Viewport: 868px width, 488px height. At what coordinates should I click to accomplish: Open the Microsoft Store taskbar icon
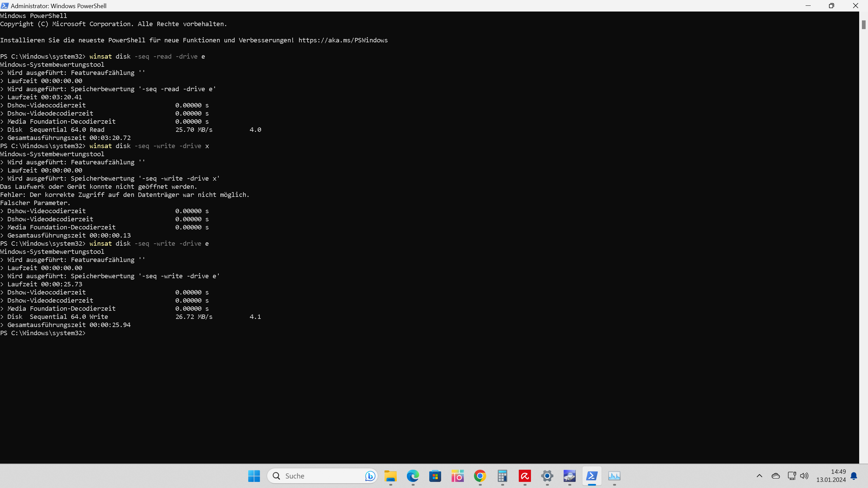(x=435, y=476)
